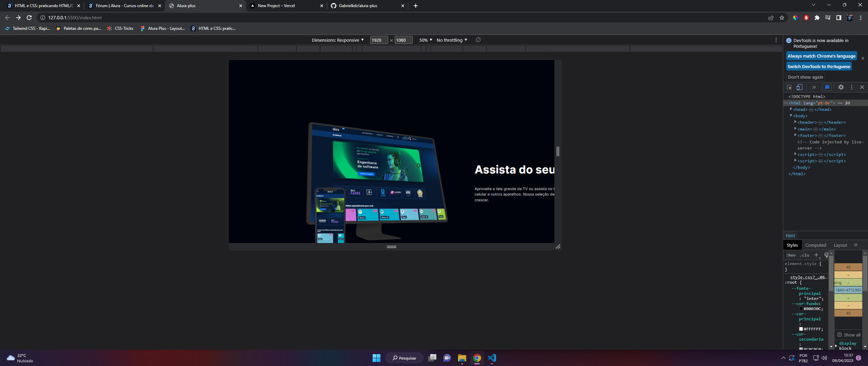Select the closing </body> tag line
The image size is (868, 366).
[801, 167]
